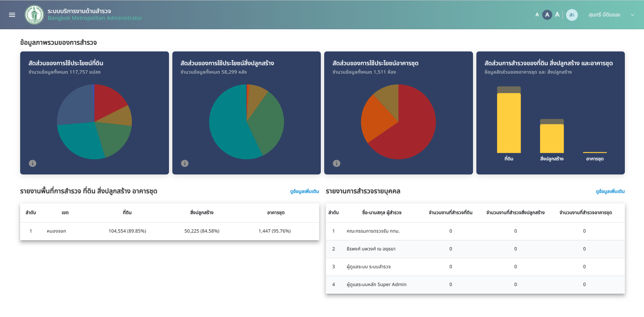
Task: Show info for land use pie chart
Action: click(33, 163)
